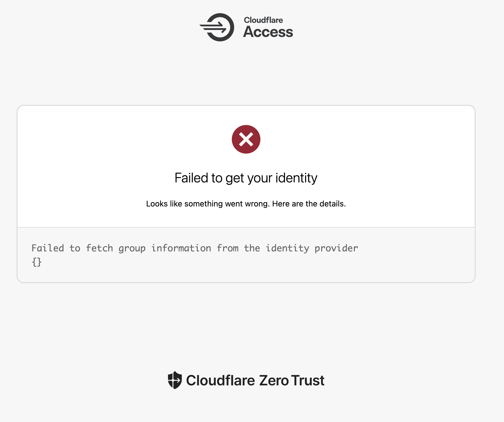Click the "Here are the details." sentence

coord(309,204)
